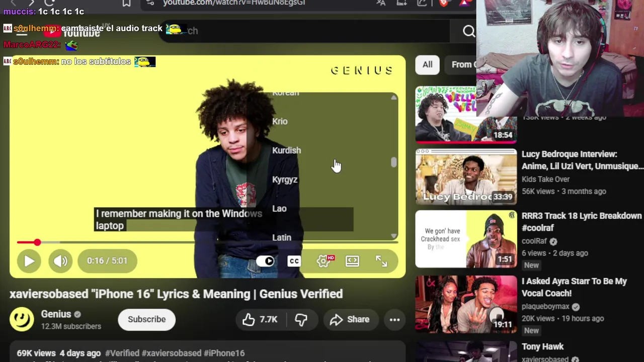Select the All filter chip

(427, 64)
